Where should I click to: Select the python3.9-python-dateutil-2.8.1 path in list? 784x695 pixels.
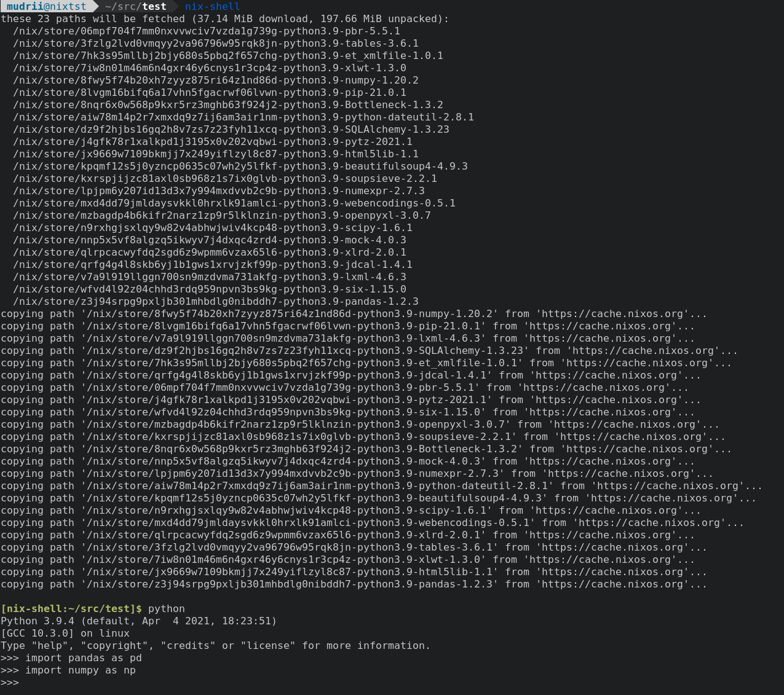pyautogui.click(x=244, y=117)
